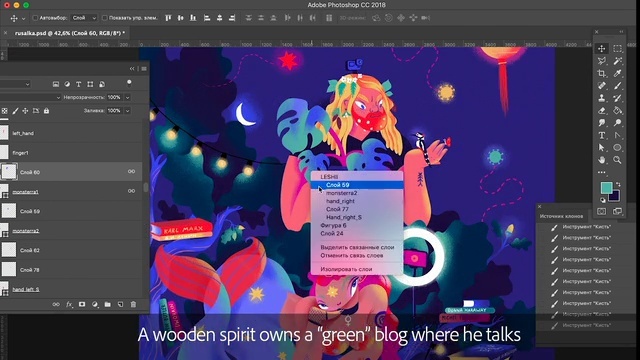Screen dimensions: 640x360
Task: Click the foreground teal color swatch
Action: click(x=606, y=187)
